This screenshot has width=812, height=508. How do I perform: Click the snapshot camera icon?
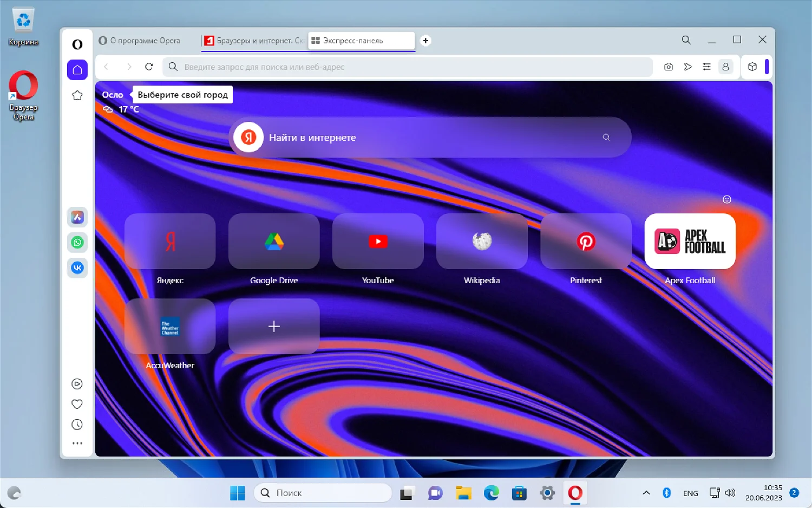coord(669,67)
